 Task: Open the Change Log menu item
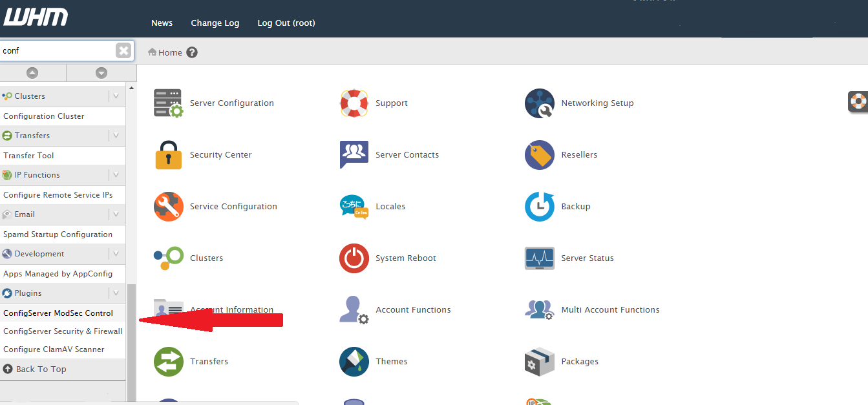click(215, 23)
